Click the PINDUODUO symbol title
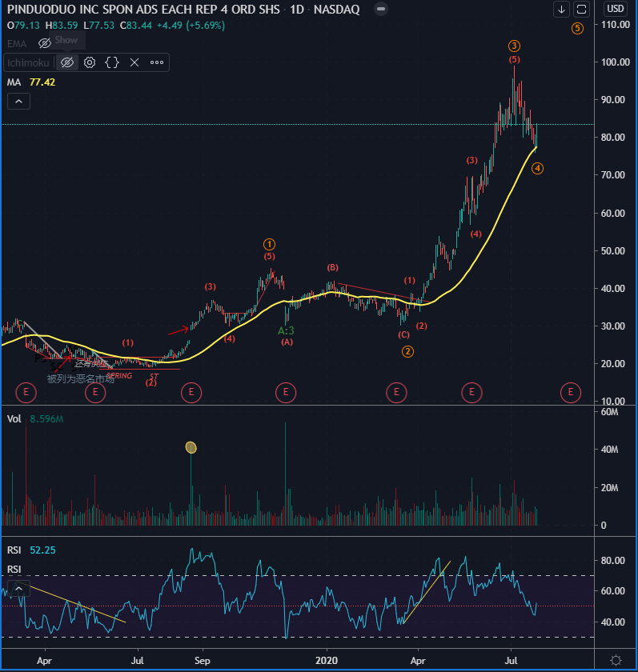The width and height of the screenshot is (638, 672). 143,10
